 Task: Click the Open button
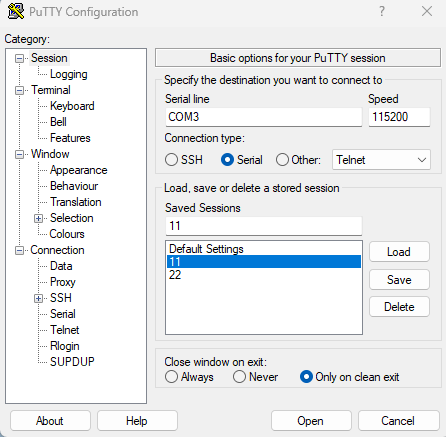[x=311, y=421]
